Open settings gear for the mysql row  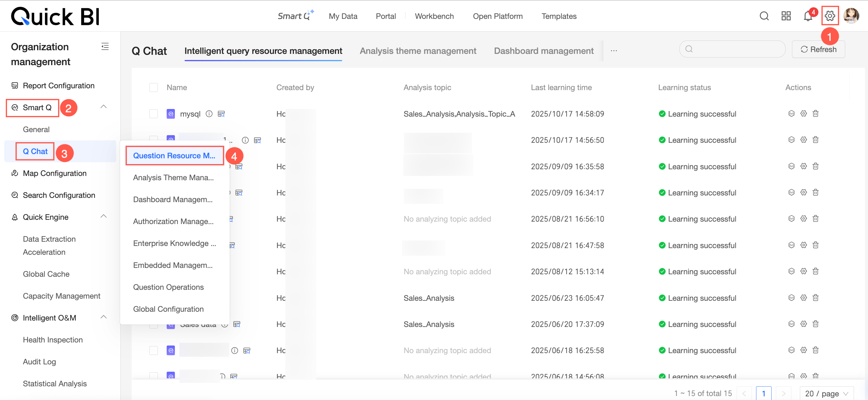[x=804, y=114]
